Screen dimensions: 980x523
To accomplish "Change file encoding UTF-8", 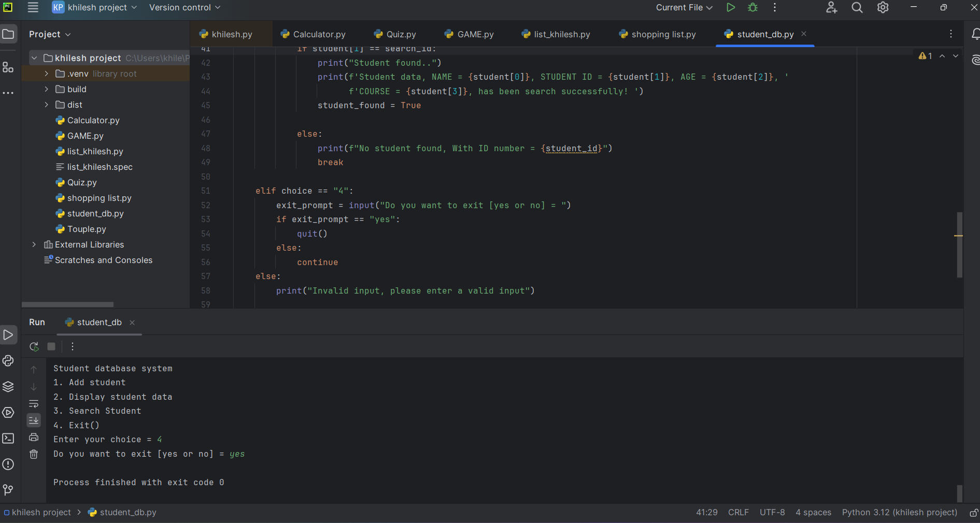I will click(x=772, y=513).
